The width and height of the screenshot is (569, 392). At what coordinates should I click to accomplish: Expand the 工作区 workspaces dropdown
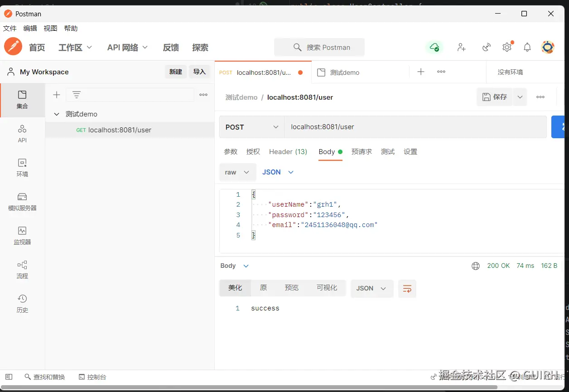[x=75, y=47]
